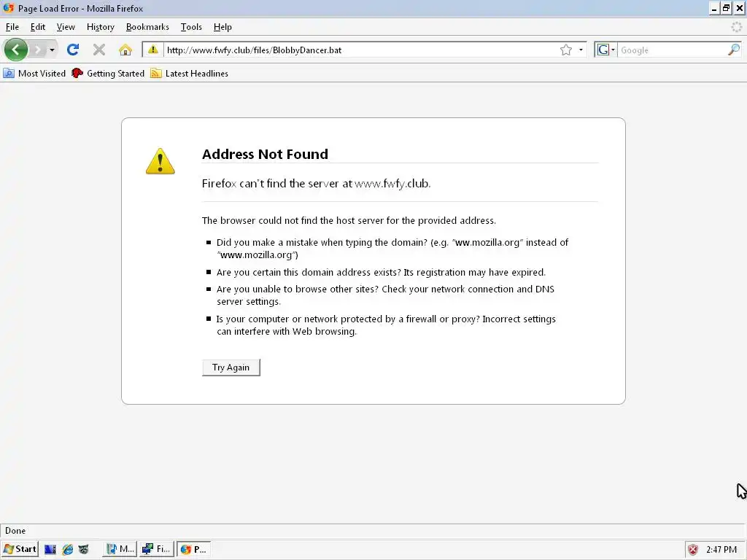
Task: Click the magnifying glass search icon
Action: click(x=734, y=50)
